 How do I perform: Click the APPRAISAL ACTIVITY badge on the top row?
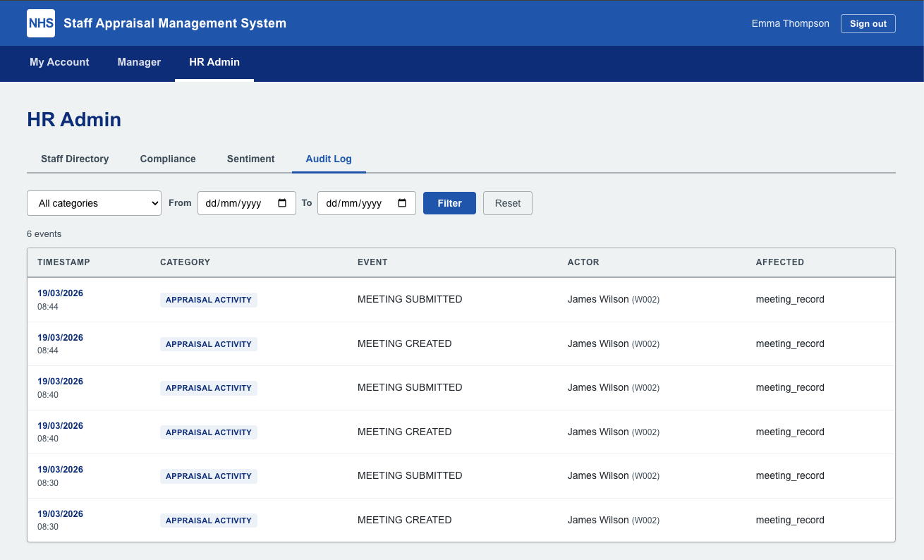point(209,299)
